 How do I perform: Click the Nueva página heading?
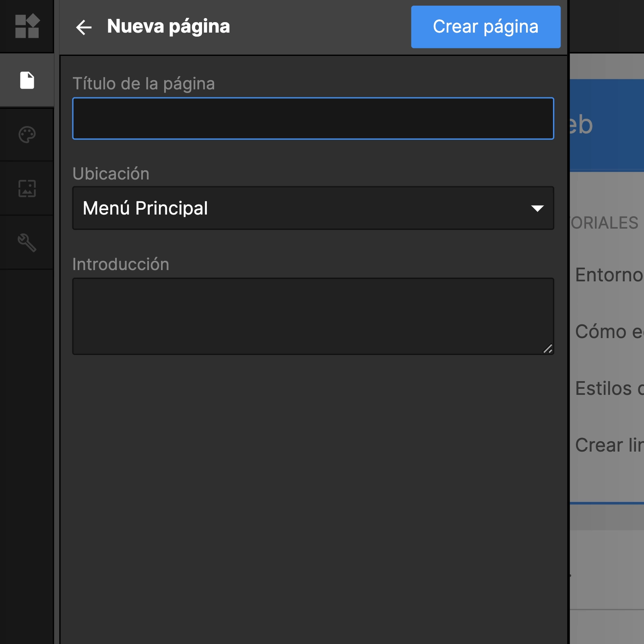click(x=169, y=27)
